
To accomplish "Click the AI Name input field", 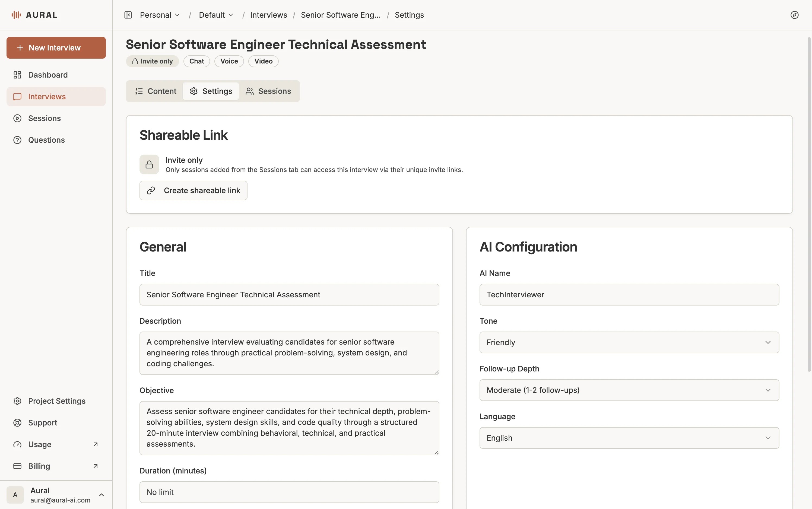I will click(629, 295).
